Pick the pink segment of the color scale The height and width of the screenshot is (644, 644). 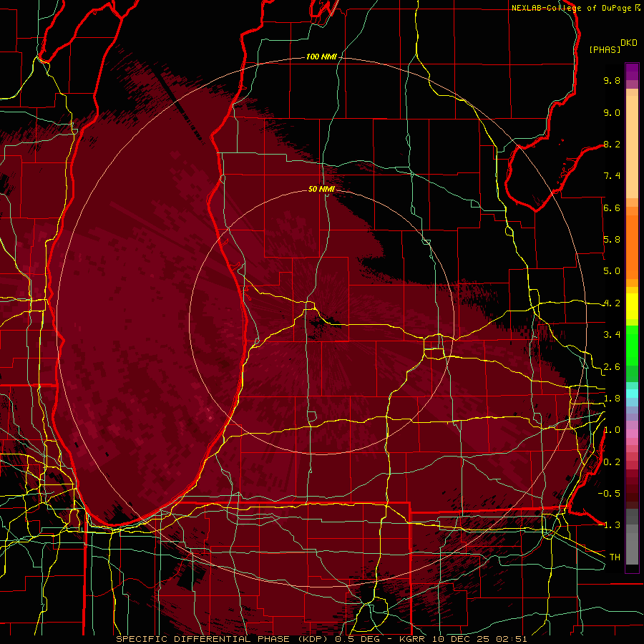632,434
